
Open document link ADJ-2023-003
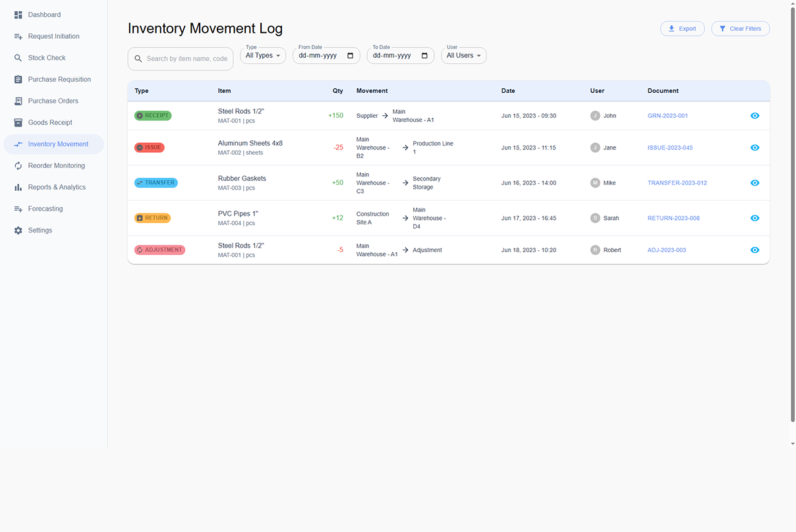pyautogui.click(x=667, y=250)
